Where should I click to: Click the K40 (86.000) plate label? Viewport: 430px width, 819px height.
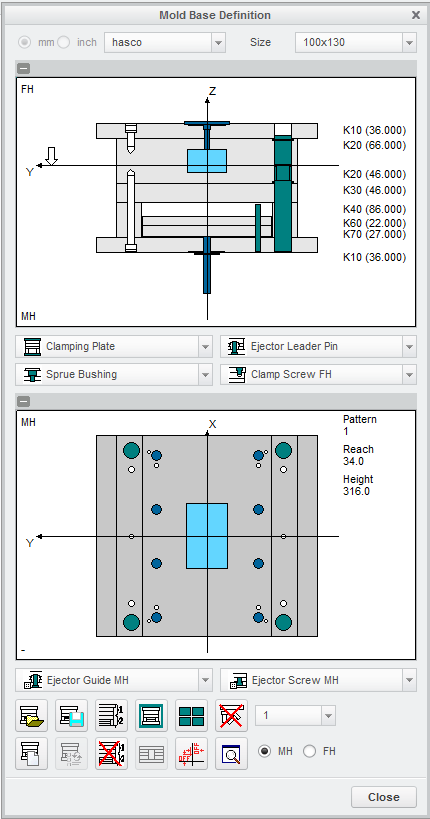pos(374,209)
